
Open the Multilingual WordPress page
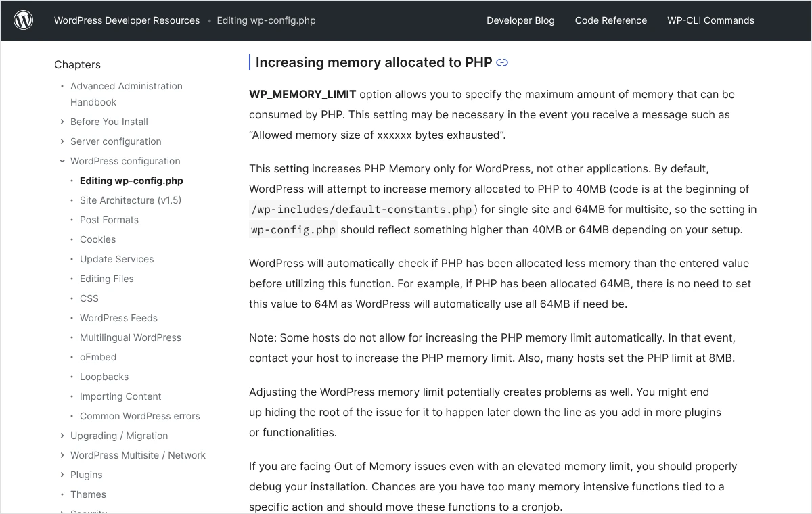point(131,337)
